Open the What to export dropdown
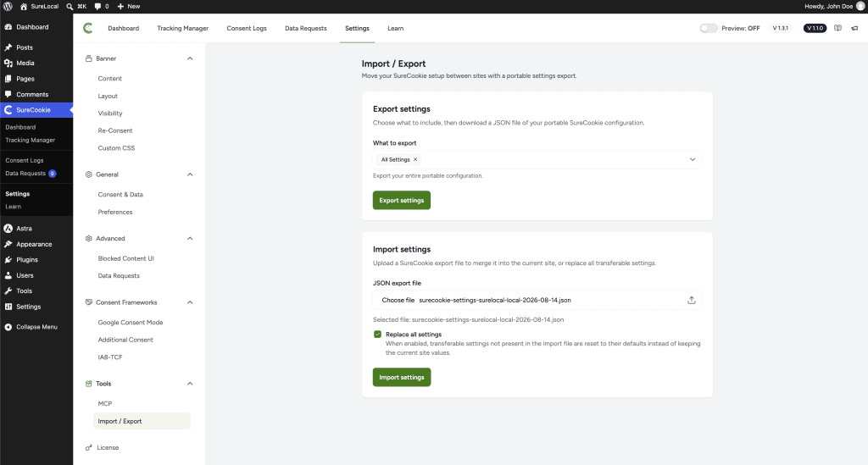The image size is (868, 465). [x=537, y=160]
